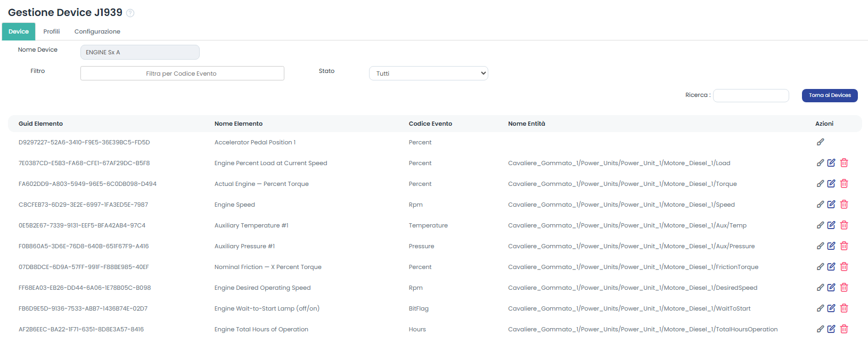Delete the Engine Total Hours of Operation row

pos(844,329)
